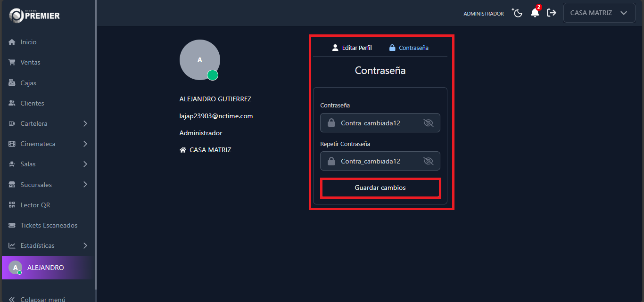The image size is (644, 302).
Task: Show the Repetir Contraseña field password
Action: click(428, 161)
